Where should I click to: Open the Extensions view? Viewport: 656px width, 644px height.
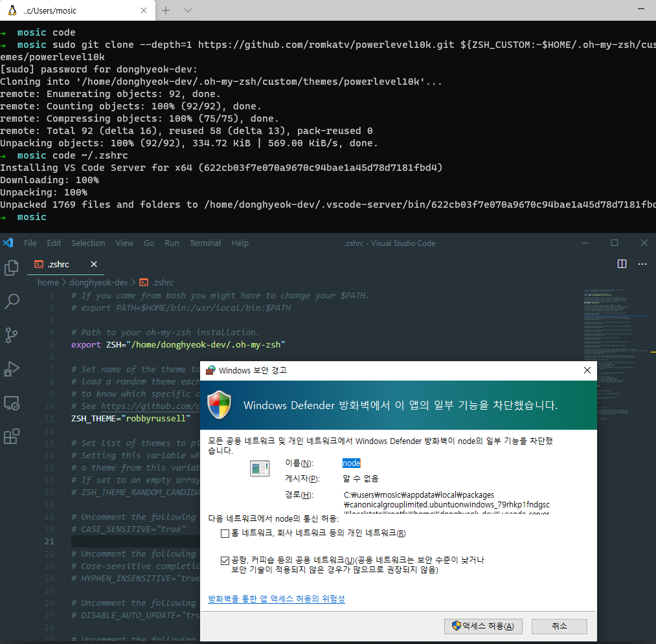click(x=11, y=437)
